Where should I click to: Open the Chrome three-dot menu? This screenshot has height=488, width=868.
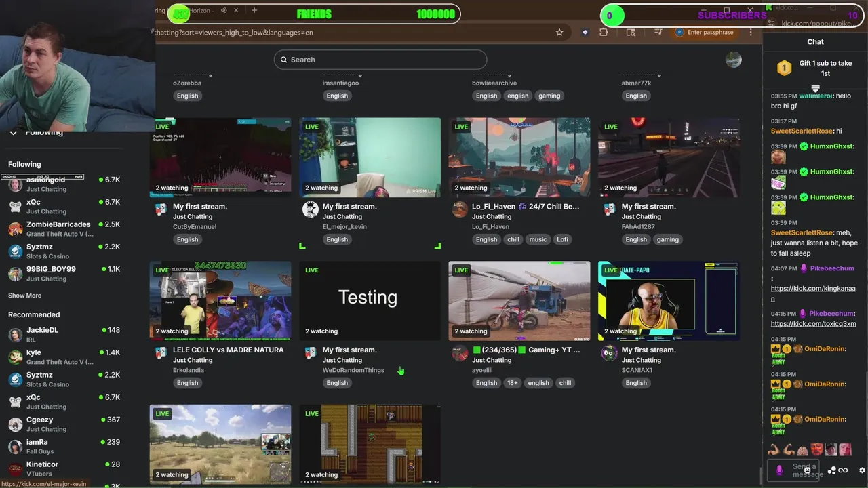[751, 32]
